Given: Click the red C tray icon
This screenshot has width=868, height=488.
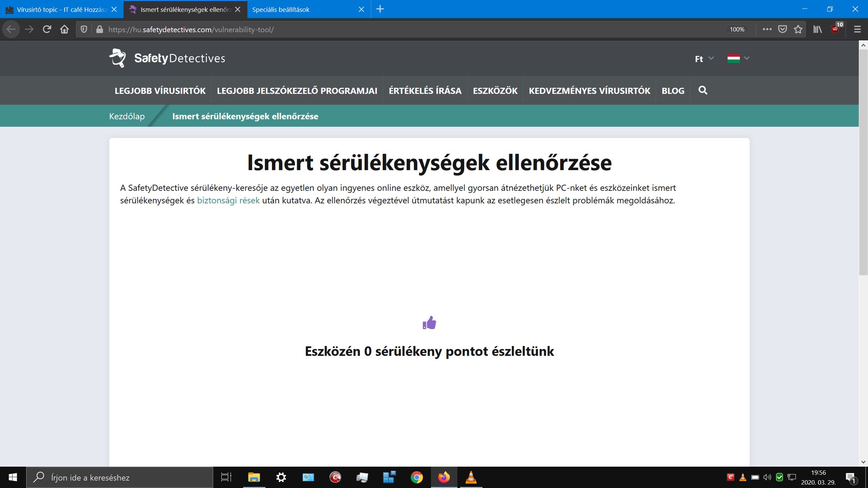Looking at the screenshot, I should (x=731, y=477).
